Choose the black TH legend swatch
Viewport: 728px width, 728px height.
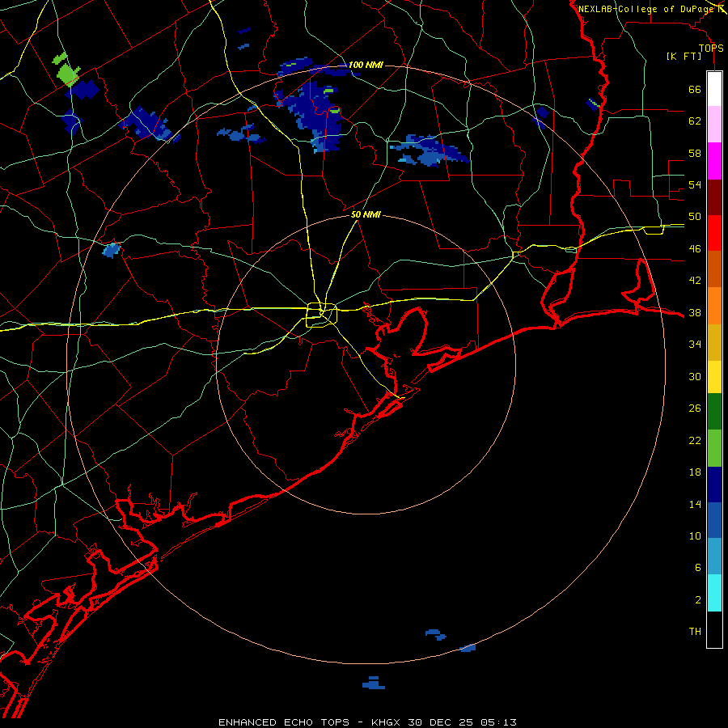(714, 629)
